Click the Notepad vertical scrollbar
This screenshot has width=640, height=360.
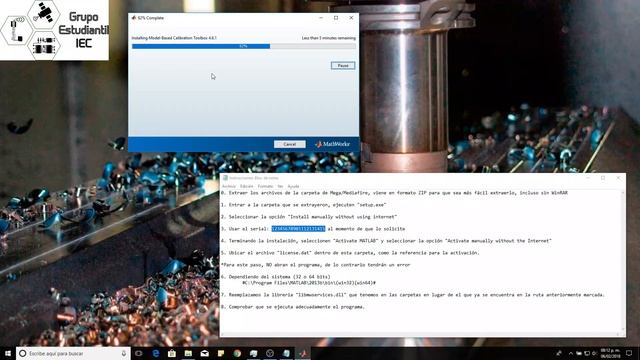(x=623, y=260)
